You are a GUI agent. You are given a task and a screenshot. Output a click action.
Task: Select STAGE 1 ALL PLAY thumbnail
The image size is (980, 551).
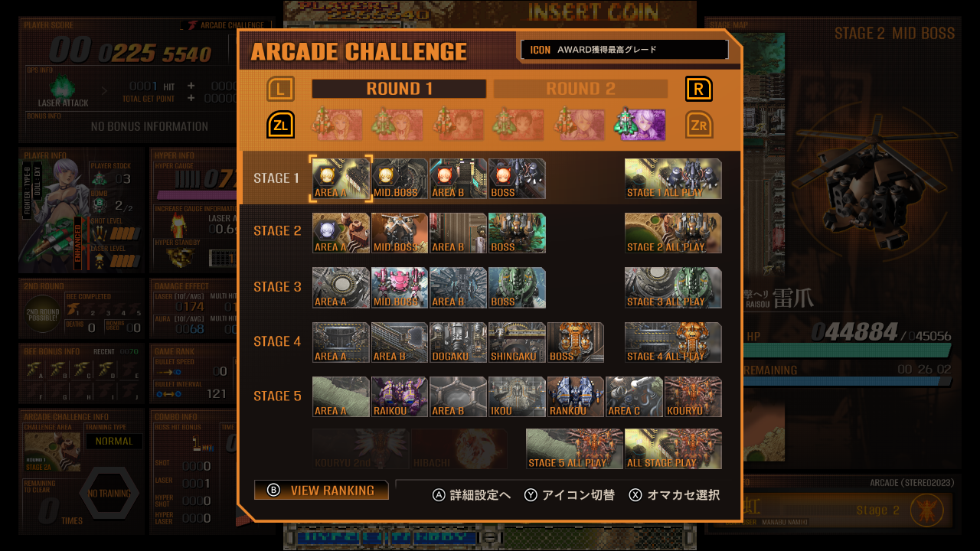(x=673, y=178)
